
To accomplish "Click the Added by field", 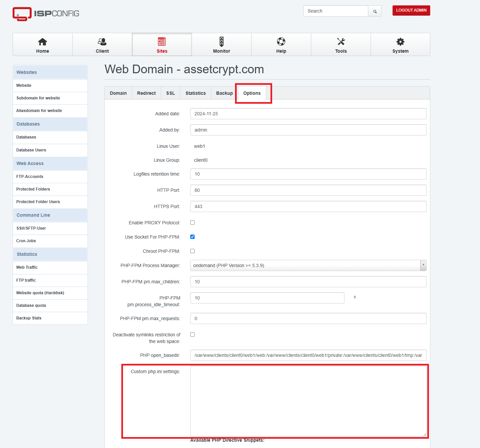I will click(x=308, y=130).
